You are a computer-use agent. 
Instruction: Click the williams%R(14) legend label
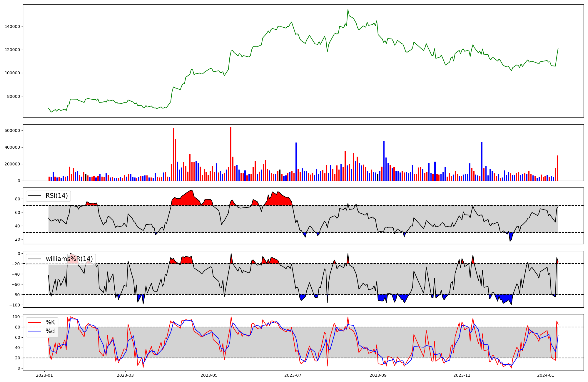pos(69,259)
